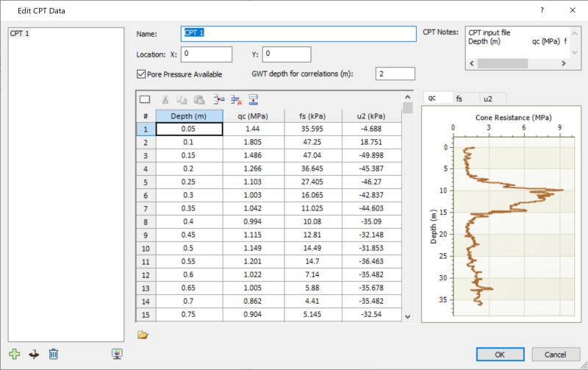Select CPT 1 in the list
The image size is (588, 370).
[20, 33]
